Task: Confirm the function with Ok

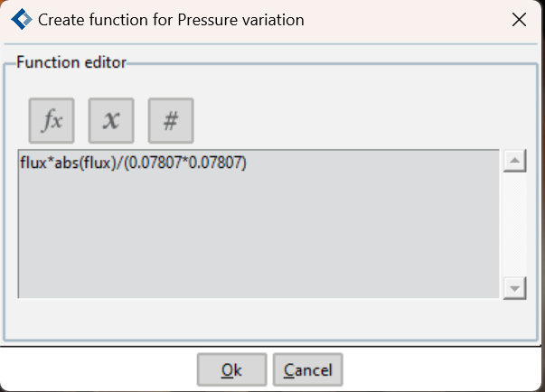Action: click(x=232, y=369)
